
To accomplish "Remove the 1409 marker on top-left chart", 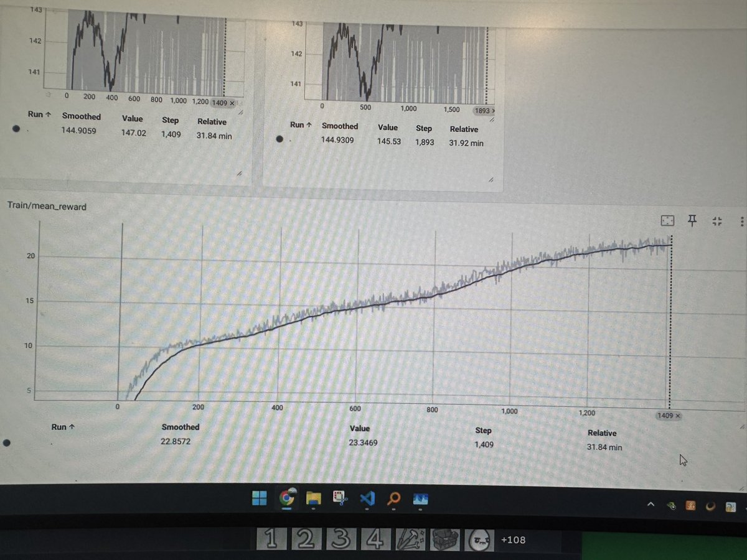I will point(233,102).
